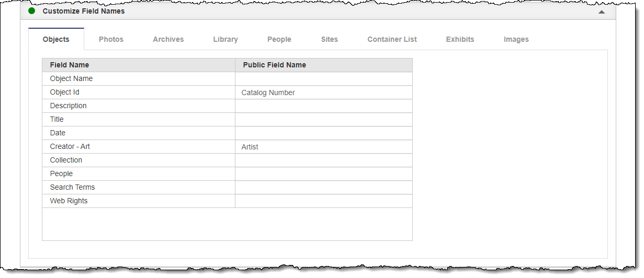This screenshot has height=278, width=644.
Task: Click public field name for Collection
Action: click(323, 160)
